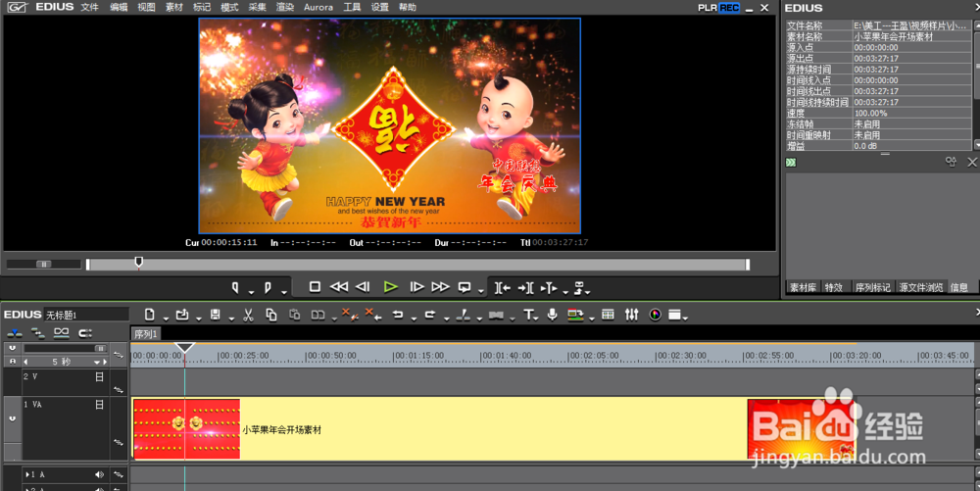Image resolution: width=980 pixels, height=491 pixels.
Task: Open the timeline scale '5 秒' dropdown
Action: [97, 363]
